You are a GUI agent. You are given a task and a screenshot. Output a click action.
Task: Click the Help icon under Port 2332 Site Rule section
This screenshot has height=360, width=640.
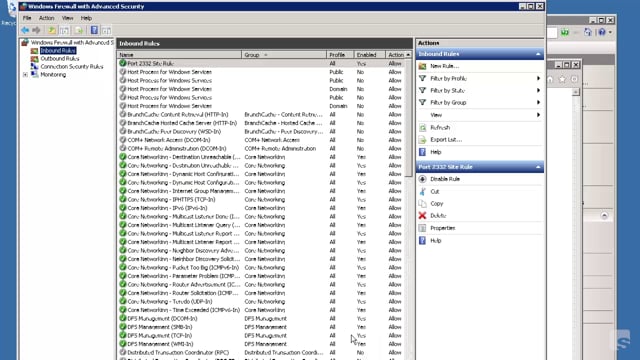(422, 241)
